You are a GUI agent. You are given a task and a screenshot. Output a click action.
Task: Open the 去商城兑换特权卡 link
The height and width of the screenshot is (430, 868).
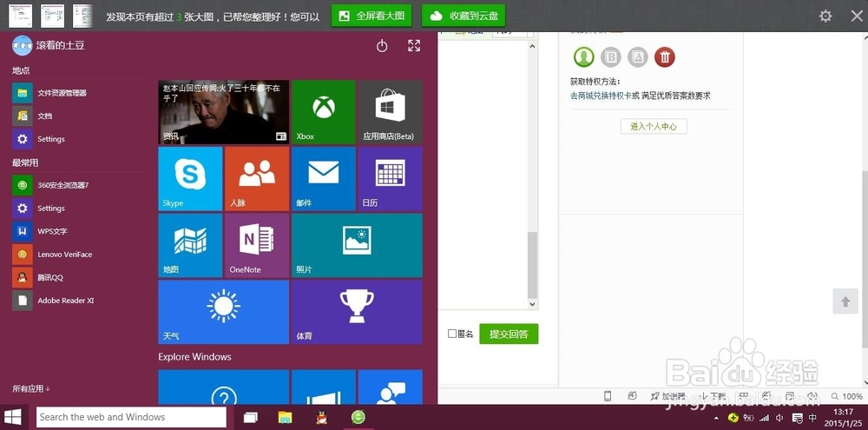pos(601,96)
